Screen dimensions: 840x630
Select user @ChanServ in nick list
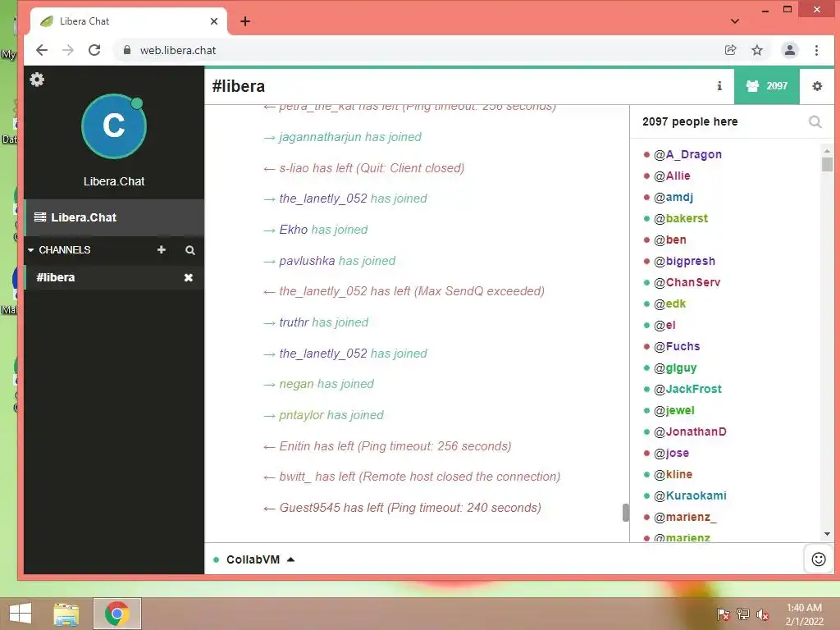[687, 282]
